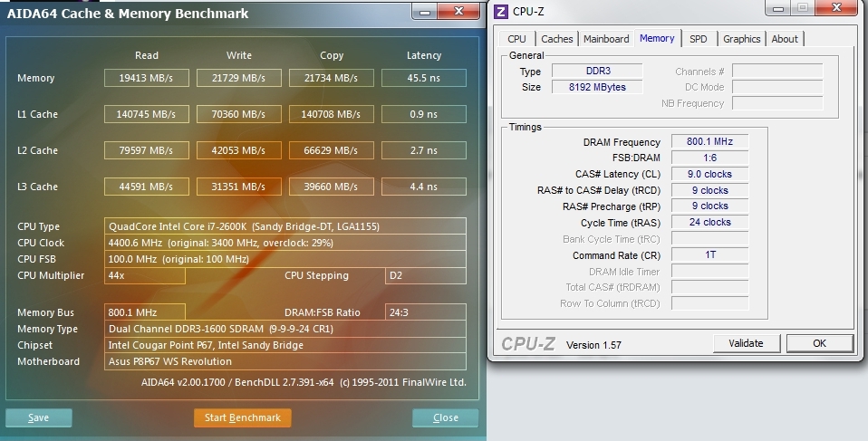Open the Caches tab

pos(557,39)
